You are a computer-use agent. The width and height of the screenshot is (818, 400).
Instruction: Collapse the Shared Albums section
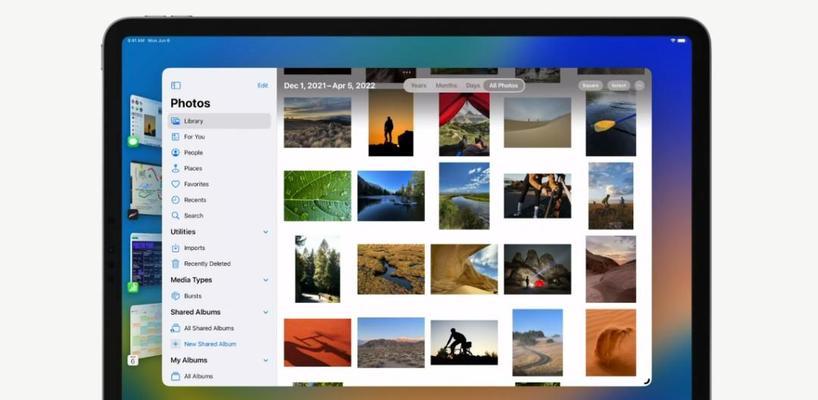pyautogui.click(x=266, y=312)
